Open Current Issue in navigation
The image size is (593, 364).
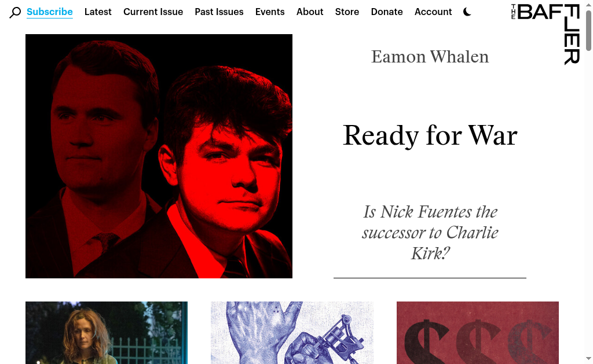click(x=153, y=12)
